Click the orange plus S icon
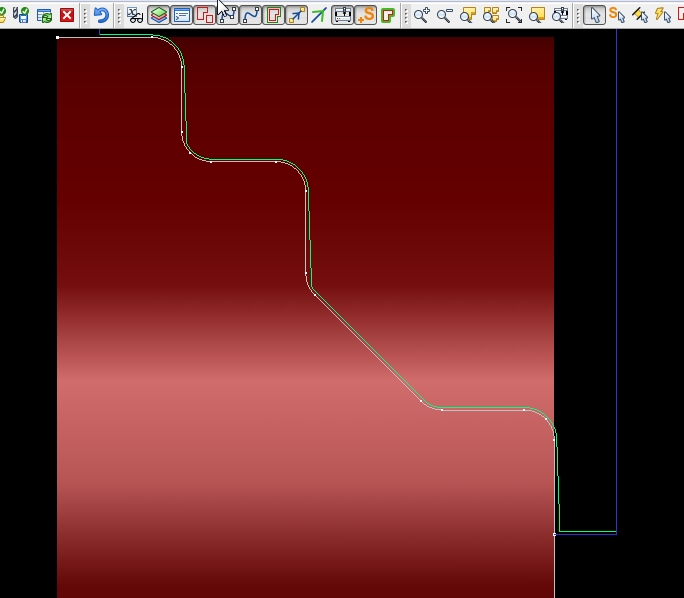Viewport: 684px width, 598px height. 365,15
